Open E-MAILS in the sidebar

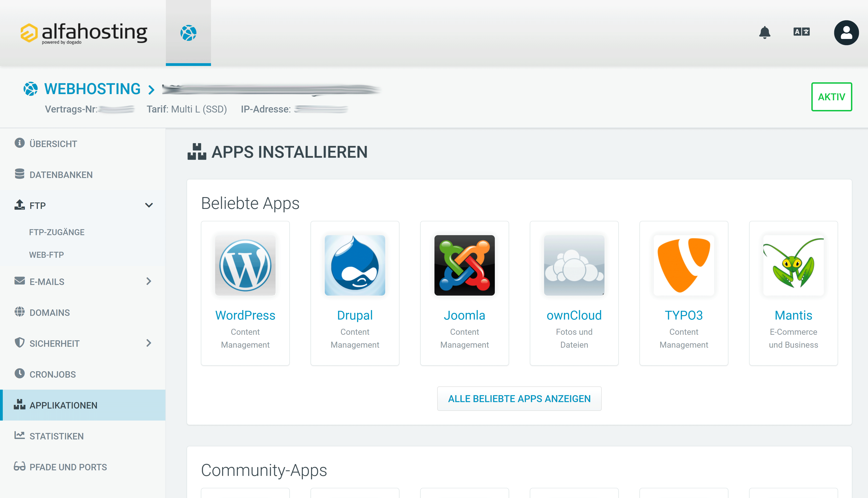tap(83, 282)
